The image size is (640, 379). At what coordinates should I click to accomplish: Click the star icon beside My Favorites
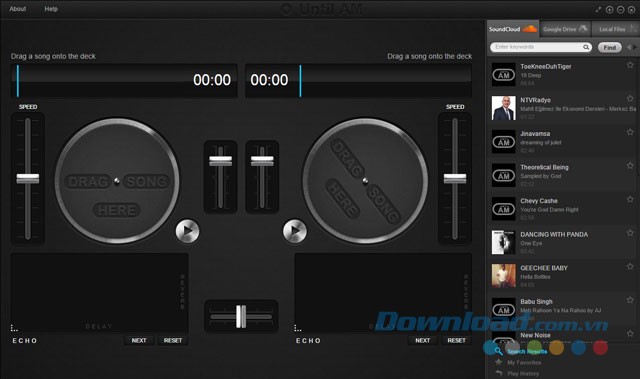[x=498, y=362]
